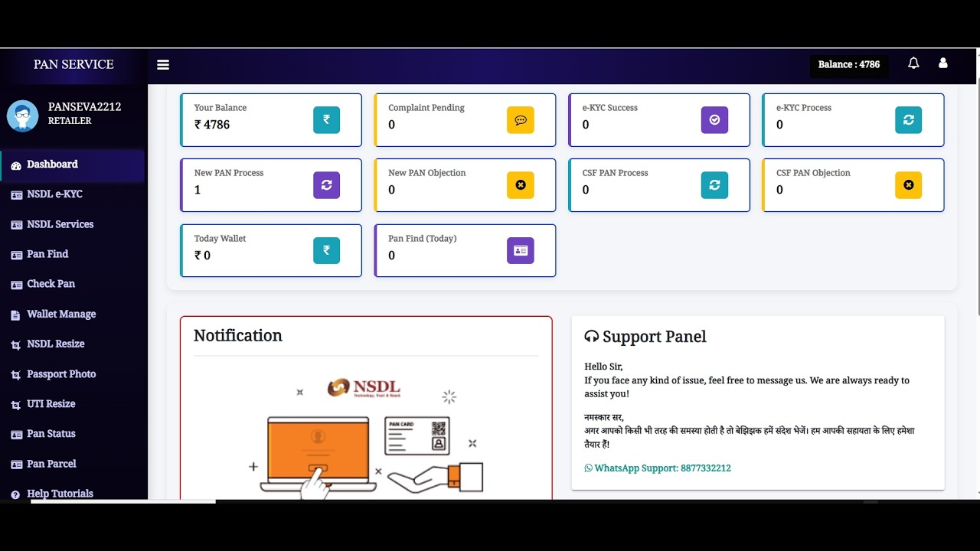
Task: Click the Your Balance ₹ 4786 value
Action: coord(212,125)
